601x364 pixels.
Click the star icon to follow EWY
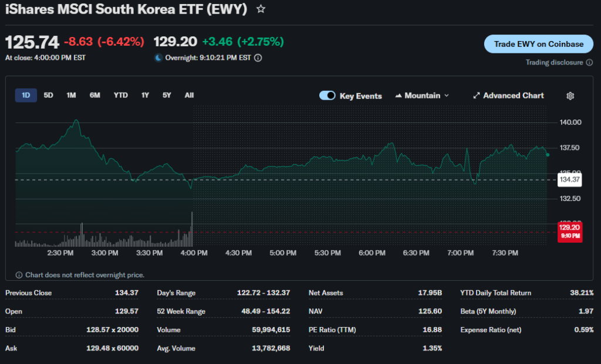261,9
